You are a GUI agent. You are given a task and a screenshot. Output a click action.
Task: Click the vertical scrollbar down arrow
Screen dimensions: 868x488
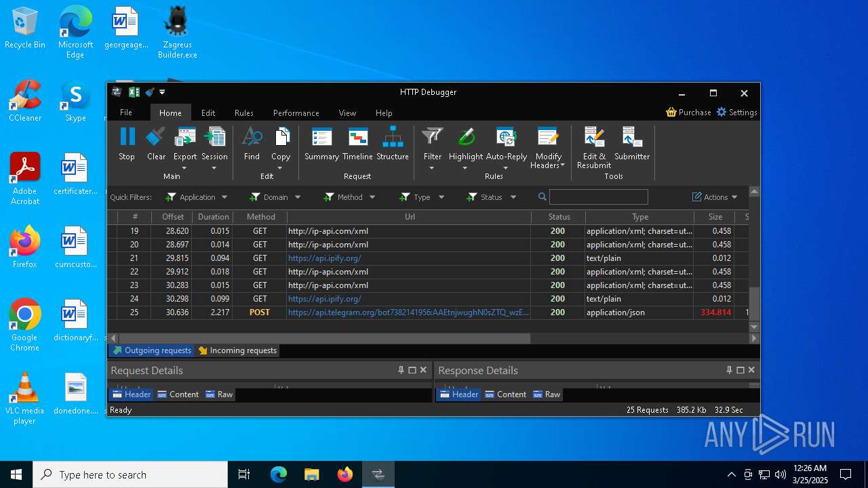pyautogui.click(x=754, y=327)
